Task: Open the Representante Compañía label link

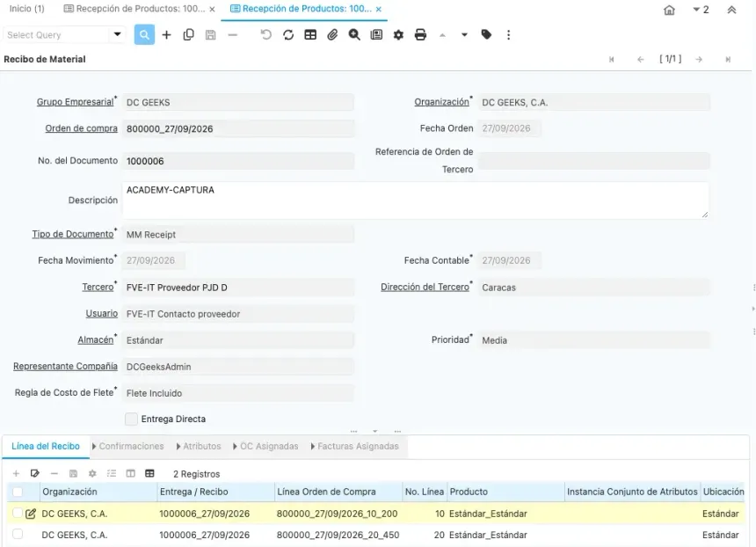Action: [x=66, y=366]
